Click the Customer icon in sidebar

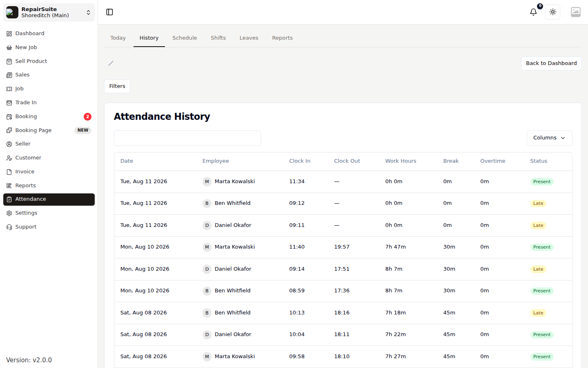(x=9, y=158)
